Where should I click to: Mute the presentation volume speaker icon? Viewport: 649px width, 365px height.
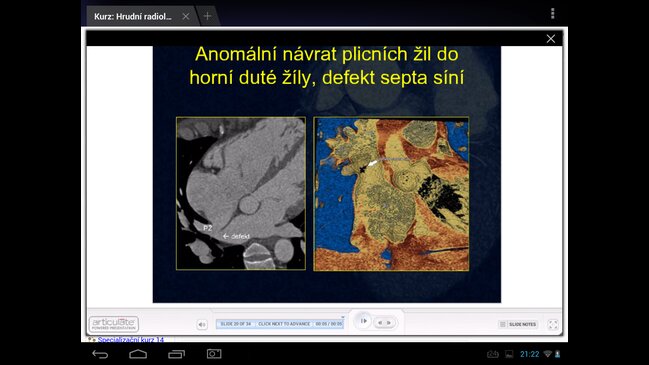202,324
